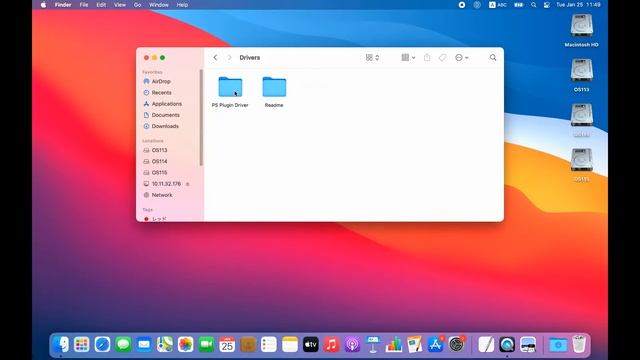Open Reminders from the Dock
This screenshot has height=360, width=640.
(269, 344)
